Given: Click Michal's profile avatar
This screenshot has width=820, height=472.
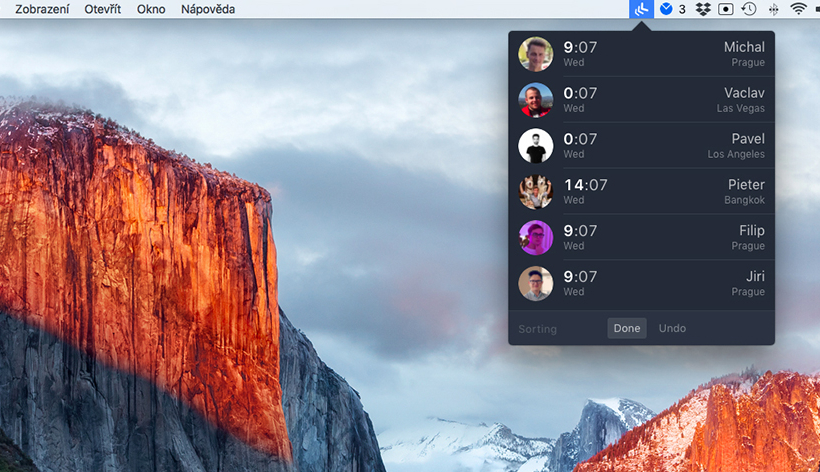Looking at the screenshot, I should pyautogui.click(x=536, y=54).
